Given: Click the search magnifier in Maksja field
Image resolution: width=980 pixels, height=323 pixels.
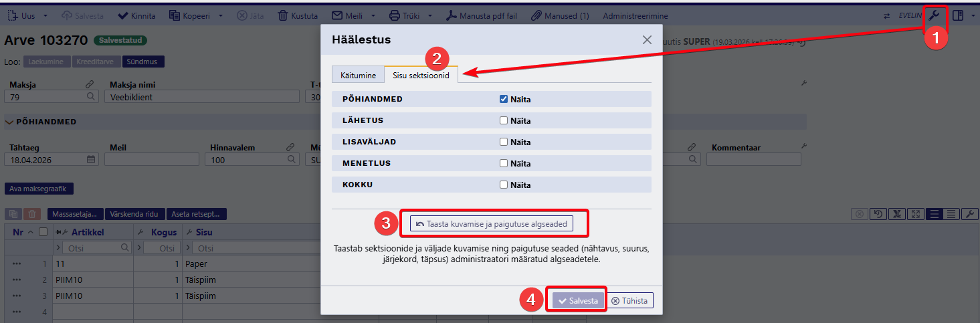Looking at the screenshot, I should [x=91, y=96].
